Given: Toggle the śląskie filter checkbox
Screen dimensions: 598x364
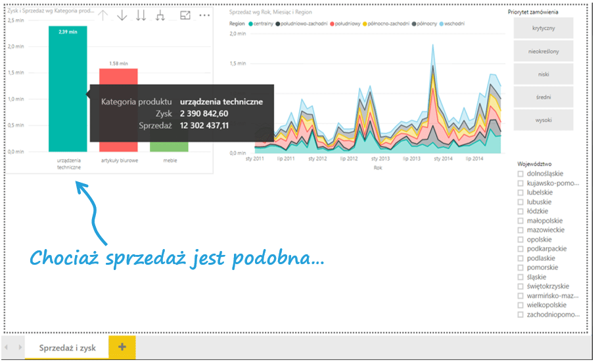Looking at the screenshot, I should pyautogui.click(x=520, y=277).
